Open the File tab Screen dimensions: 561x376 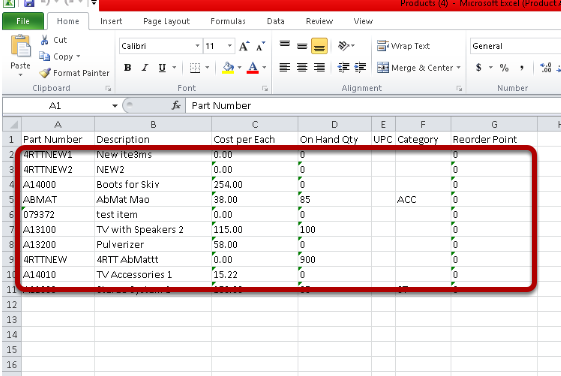(x=23, y=21)
